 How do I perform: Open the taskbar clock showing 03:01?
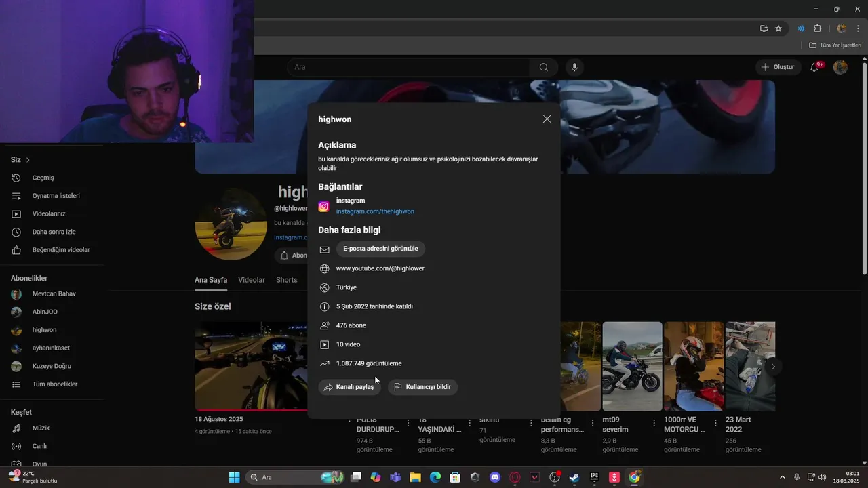pyautogui.click(x=846, y=477)
